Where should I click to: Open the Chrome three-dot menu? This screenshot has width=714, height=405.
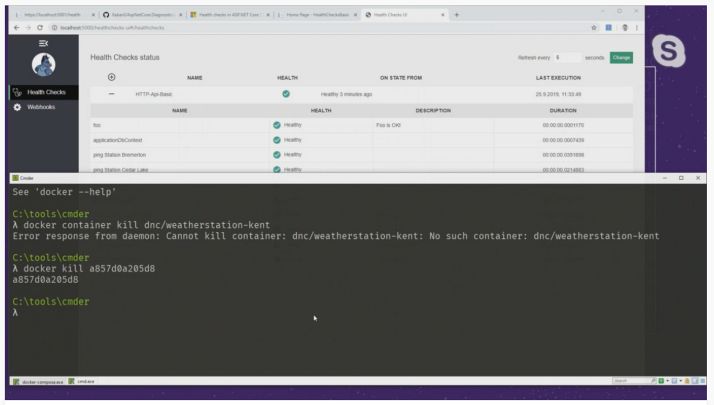(x=637, y=28)
